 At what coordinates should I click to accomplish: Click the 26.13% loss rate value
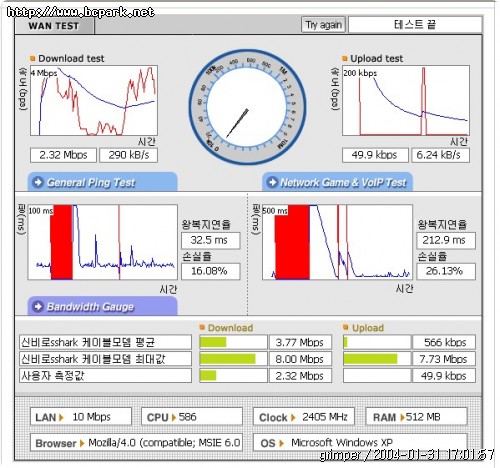coord(446,271)
